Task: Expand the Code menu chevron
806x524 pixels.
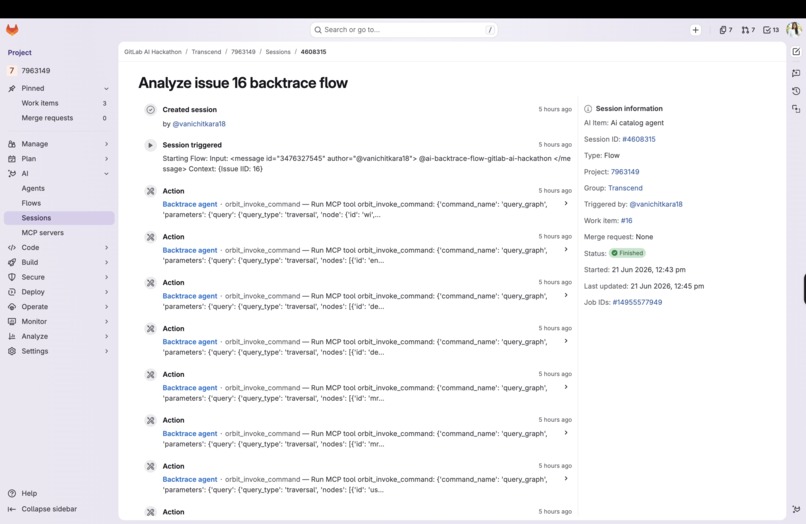Action: pos(106,247)
